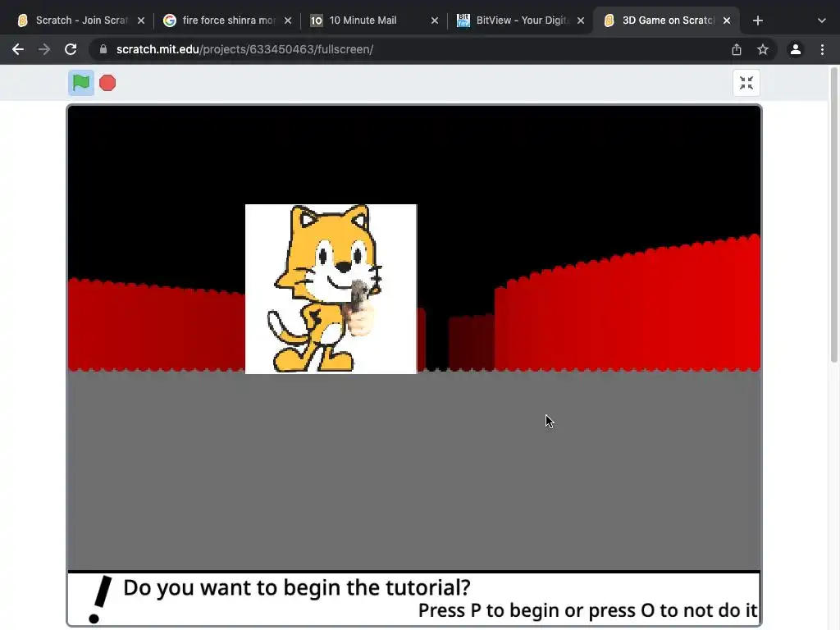Click the Scratch cat holding a gun sprite
This screenshot has height=630, width=840.
coord(331,289)
